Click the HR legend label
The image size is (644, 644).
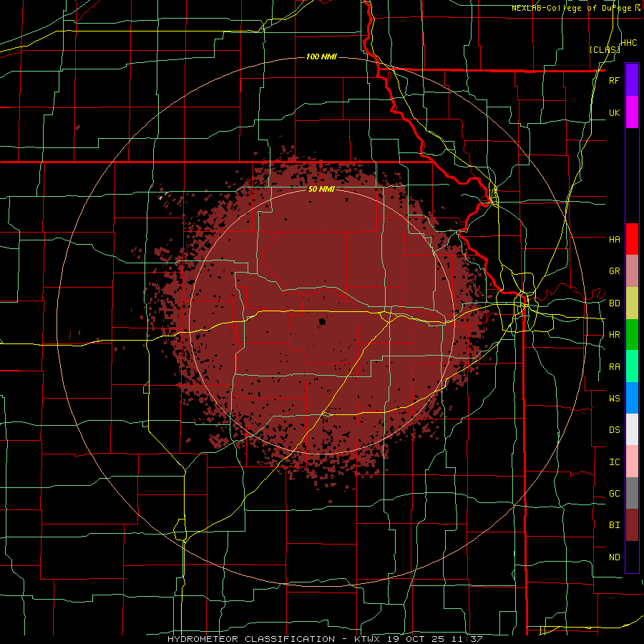614,335
